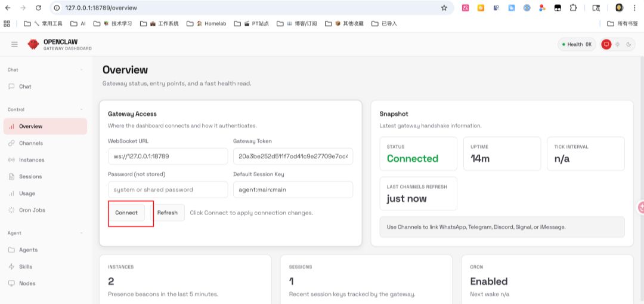Viewport: 644px width, 304px height.
Task: Click the Default Session Key field
Action: click(x=293, y=190)
